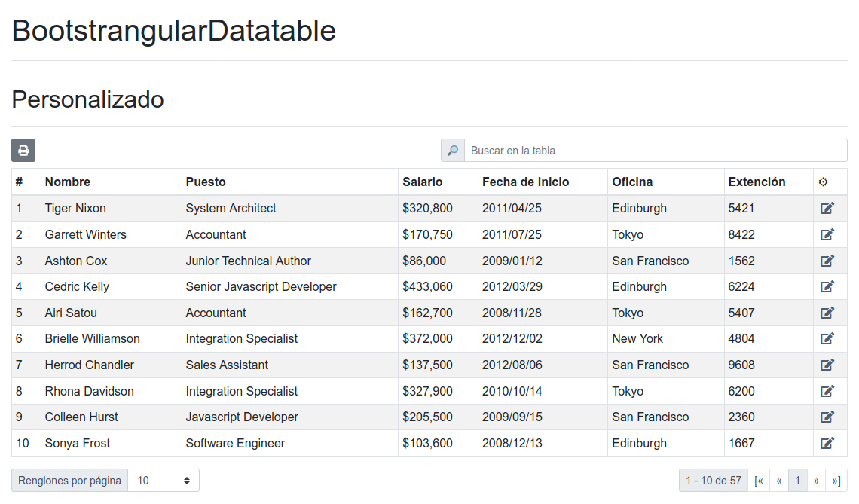
Task: Edit the Airi Satou row
Action: pos(827,313)
